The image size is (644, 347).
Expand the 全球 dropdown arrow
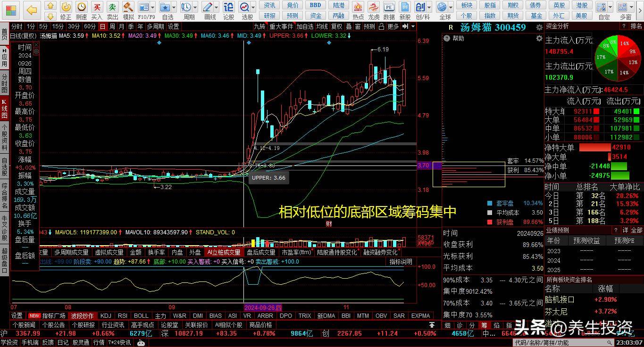450,7
